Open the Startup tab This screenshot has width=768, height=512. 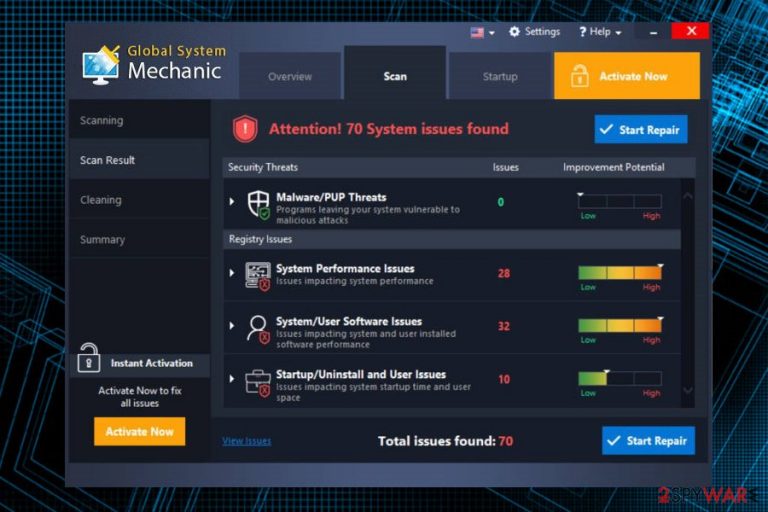[x=500, y=76]
